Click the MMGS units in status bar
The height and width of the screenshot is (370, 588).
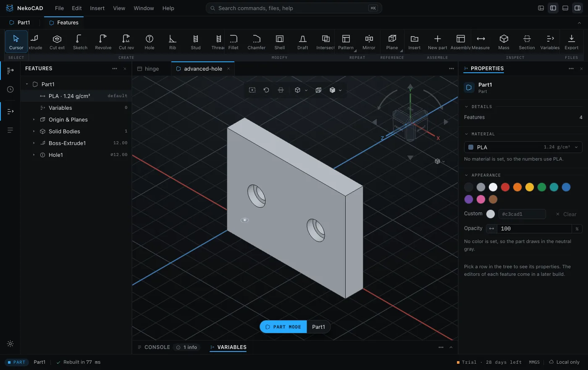coord(534,362)
